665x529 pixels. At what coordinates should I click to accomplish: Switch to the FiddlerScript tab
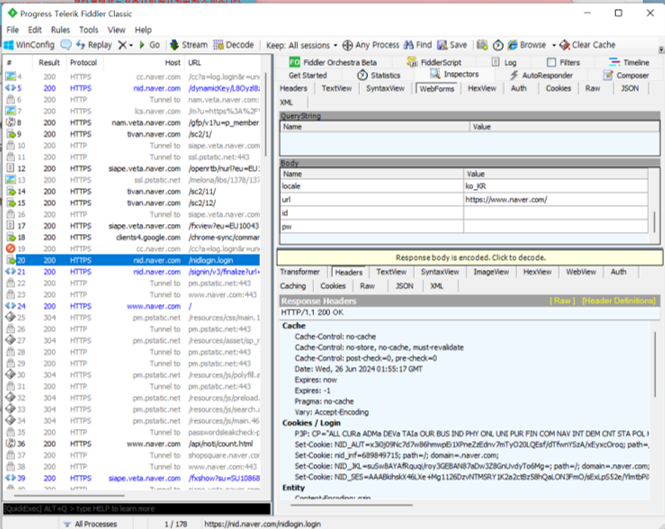point(434,62)
